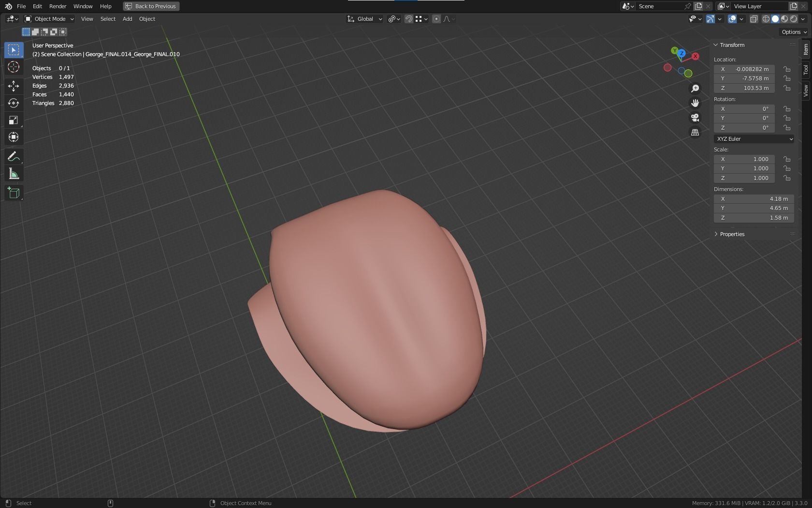Image resolution: width=812 pixels, height=508 pixels.
Task: Collapse the Transform panel
Action: click(732, 45)
